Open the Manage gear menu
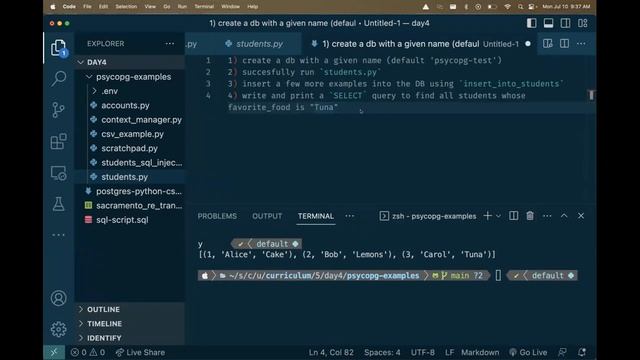640x360 pixels. (58, 329)
